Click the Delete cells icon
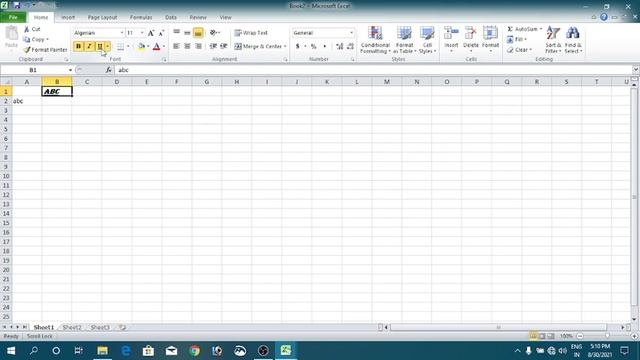 click(x=471, y=33)
